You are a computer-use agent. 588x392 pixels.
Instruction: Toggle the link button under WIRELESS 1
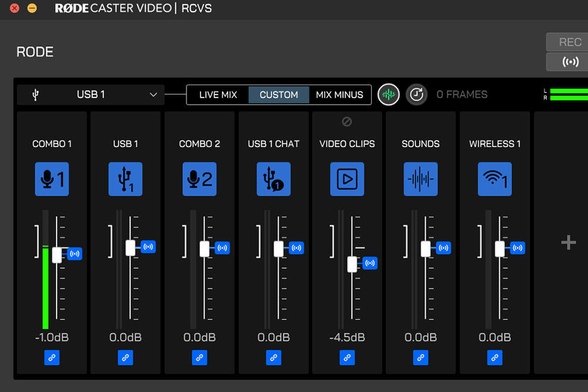point(495,357)
